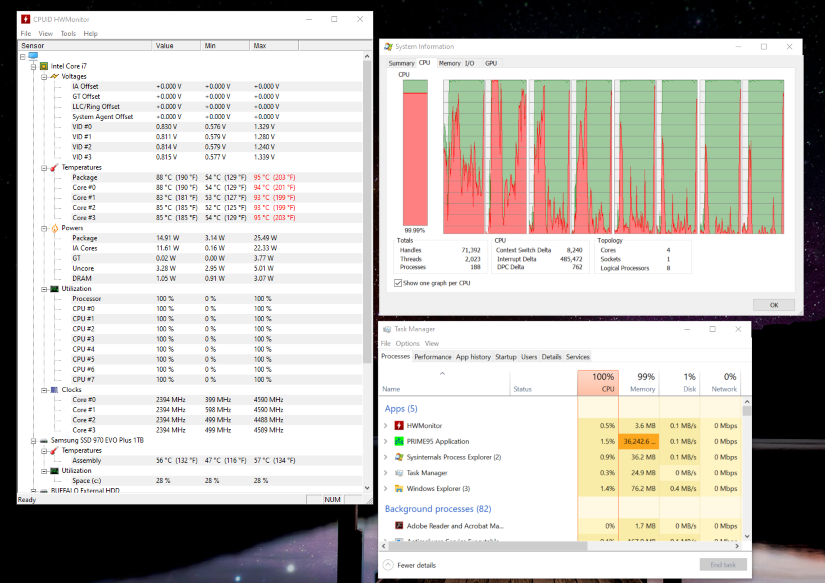The image size is (825, 583).
Task: Open the File menu in HWMonitor
Action: 26,34
